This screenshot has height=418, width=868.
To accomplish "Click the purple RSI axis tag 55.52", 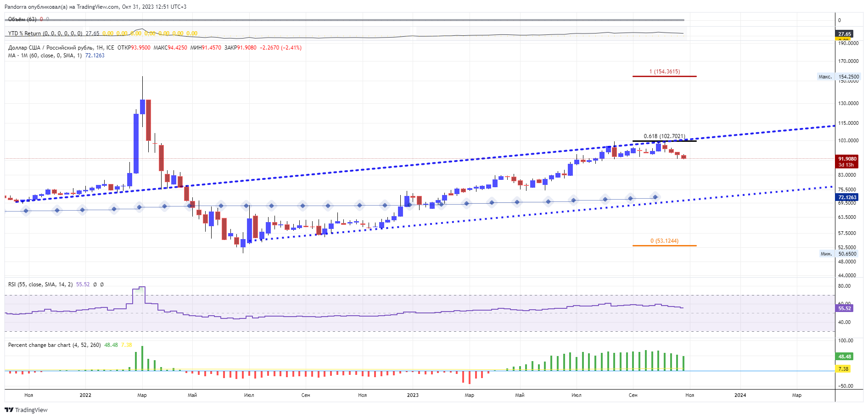I will click(845, 308).
